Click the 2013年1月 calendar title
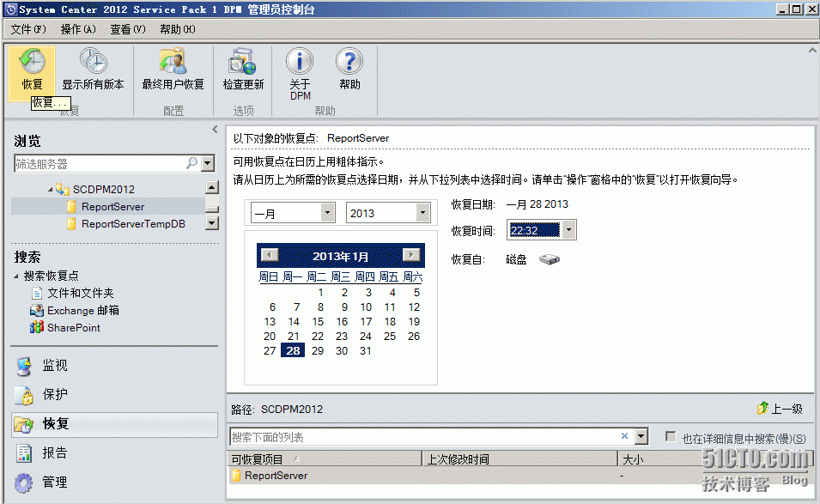 click(340, 256)
